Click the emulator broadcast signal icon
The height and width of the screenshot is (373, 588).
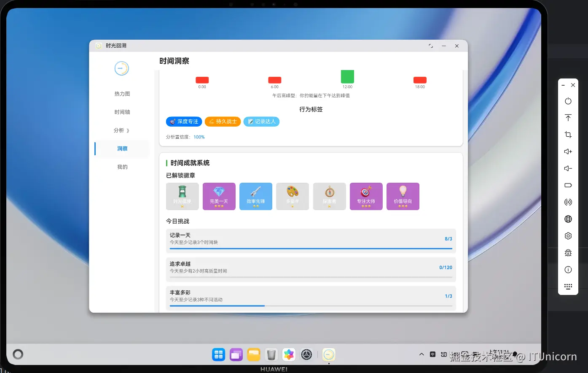pos(568,202)
